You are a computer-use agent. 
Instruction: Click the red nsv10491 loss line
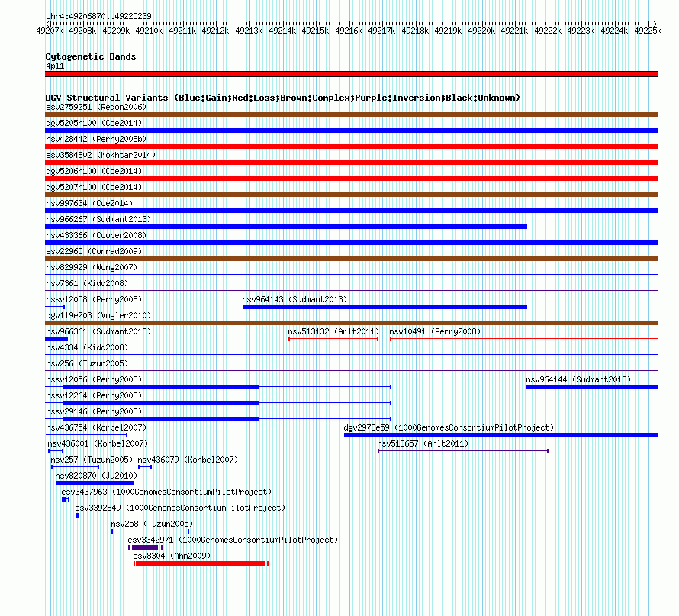(523, 339)
